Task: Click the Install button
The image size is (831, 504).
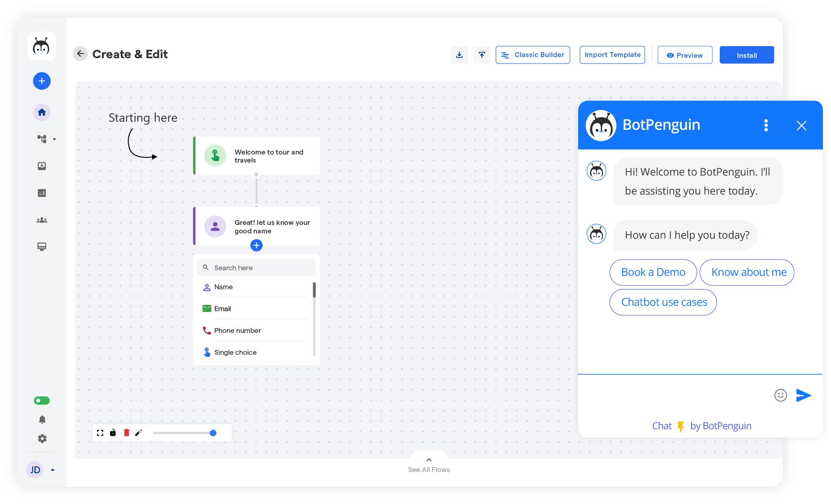Action: 747,55
